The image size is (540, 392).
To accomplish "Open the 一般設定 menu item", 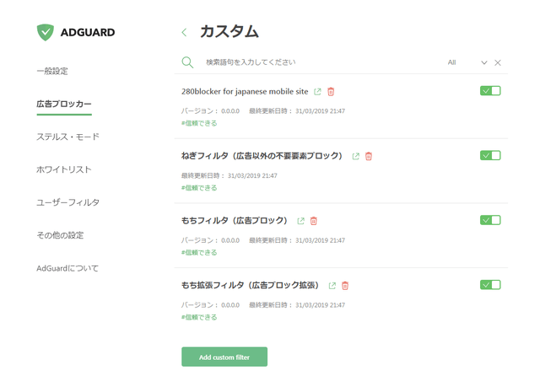I will tap(52, 72).
